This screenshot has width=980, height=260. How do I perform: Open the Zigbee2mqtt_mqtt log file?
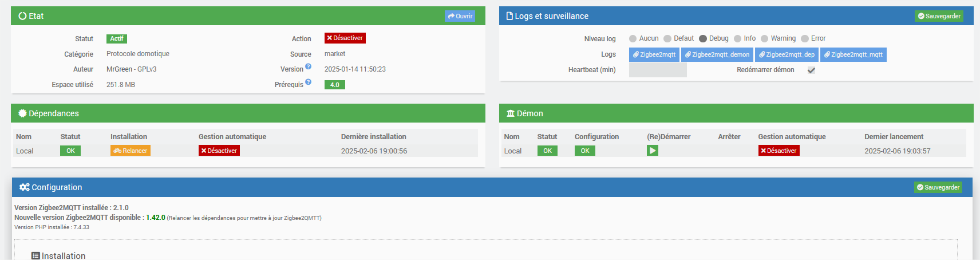pos(853,54)
